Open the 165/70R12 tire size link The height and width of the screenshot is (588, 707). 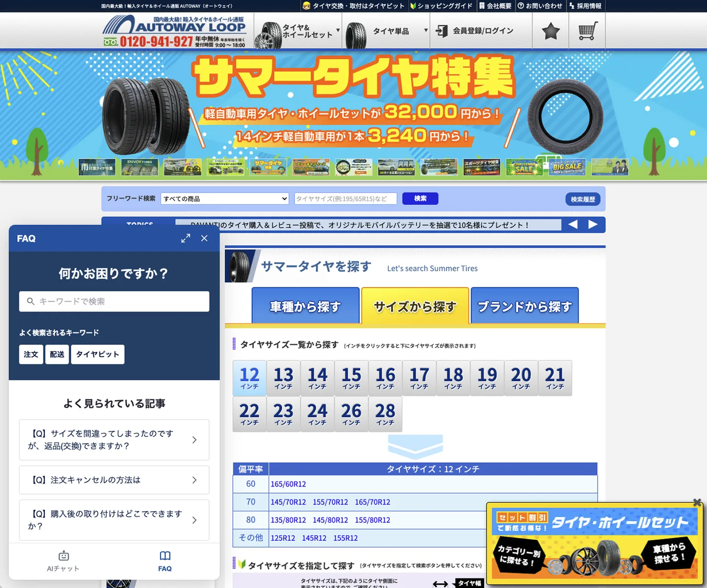coord(372,502)
